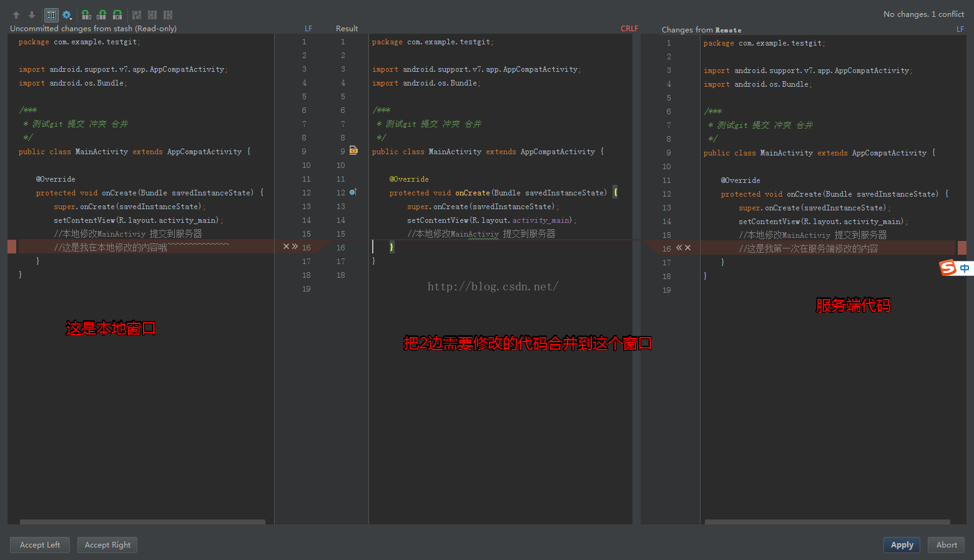Toggle the Chinese input mode indicator
This screenshot has width=974, height=560.
[x=965, y=268]
